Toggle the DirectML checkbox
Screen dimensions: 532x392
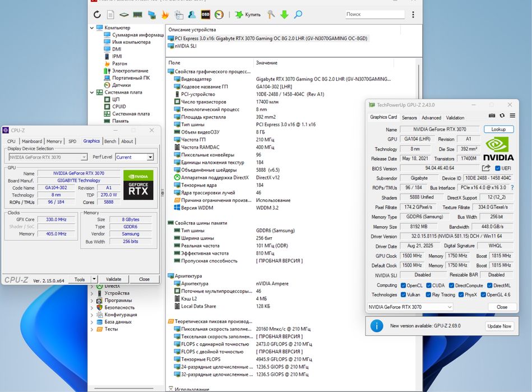coord(489,285)
